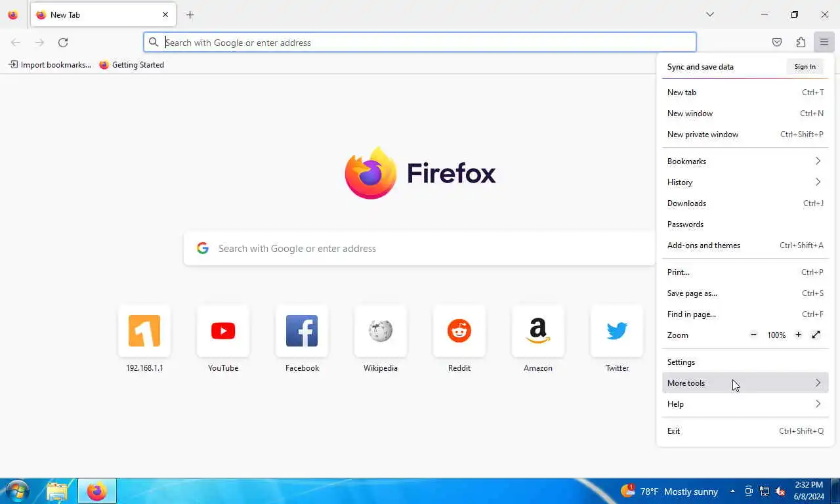840x504 pixels.
Task: Click the Save to Pocket icon
Action: (777, 42)
